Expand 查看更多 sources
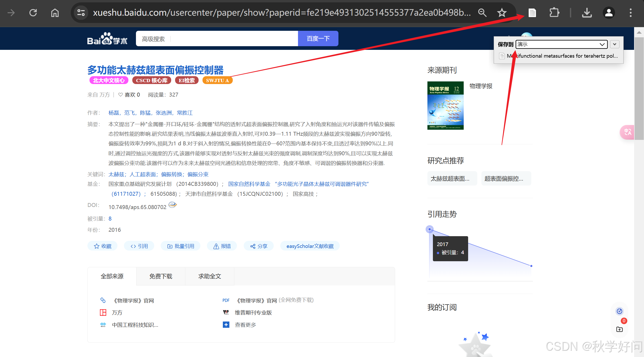 click(245, 325)
